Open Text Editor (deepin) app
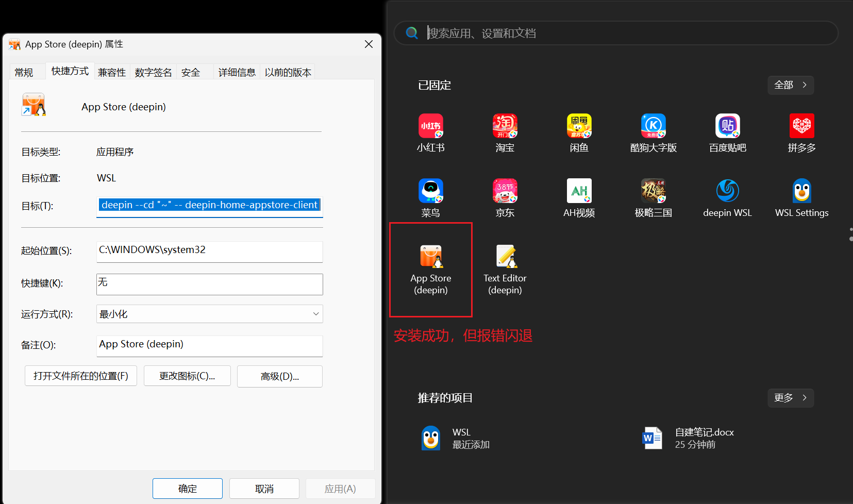Viewport: 853px width, 504px height. (x=505, y=270)
